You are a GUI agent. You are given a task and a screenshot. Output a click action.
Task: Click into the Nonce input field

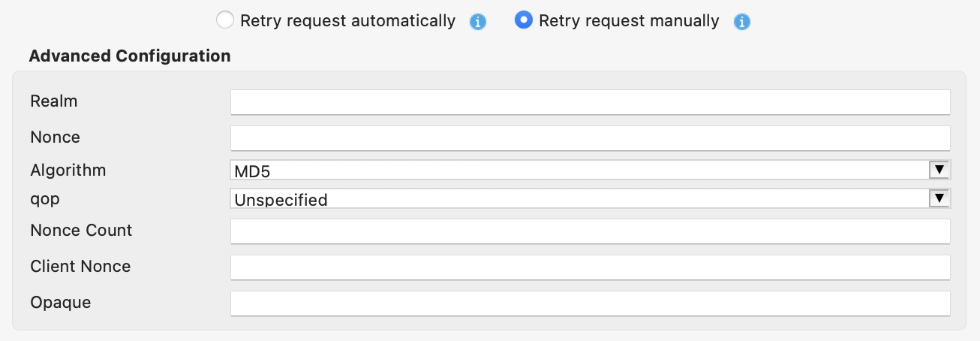(590, 138)
